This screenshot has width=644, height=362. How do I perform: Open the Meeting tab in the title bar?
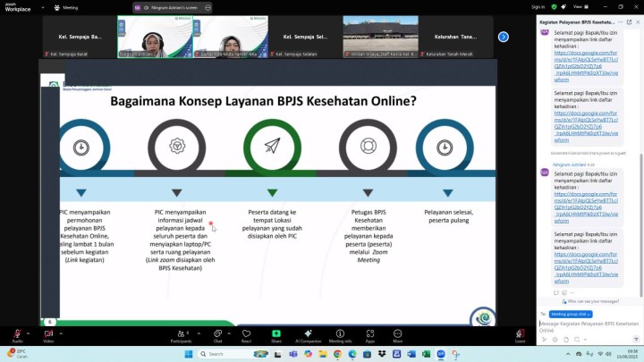(x=66, y=7)
